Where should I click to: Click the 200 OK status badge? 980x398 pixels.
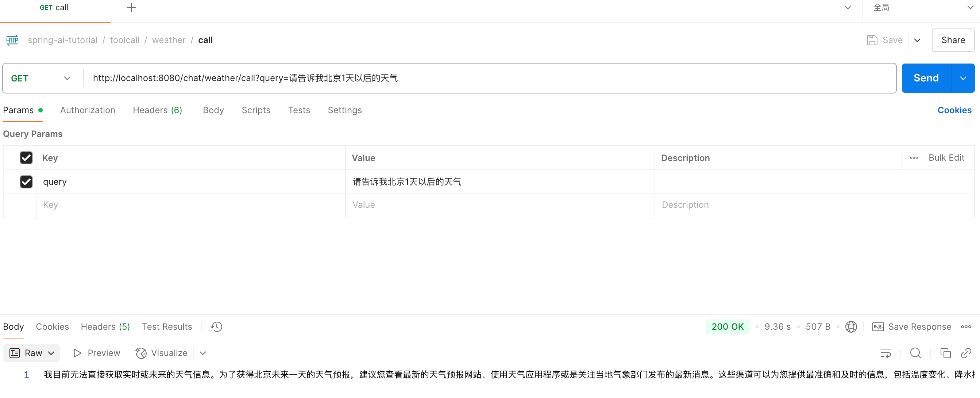tap(728, 327)
